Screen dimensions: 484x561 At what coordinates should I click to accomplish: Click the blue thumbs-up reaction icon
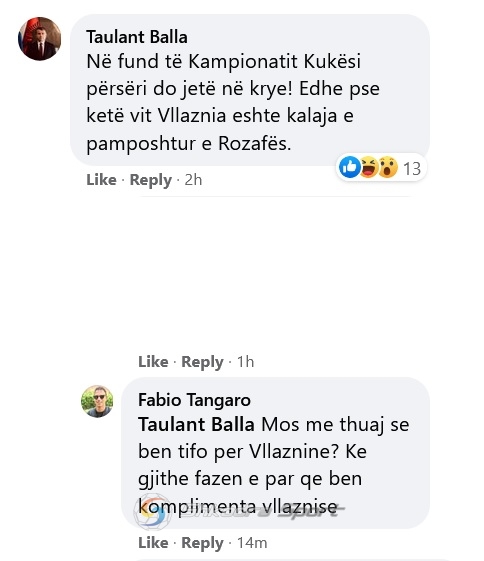tap(349, 167)
